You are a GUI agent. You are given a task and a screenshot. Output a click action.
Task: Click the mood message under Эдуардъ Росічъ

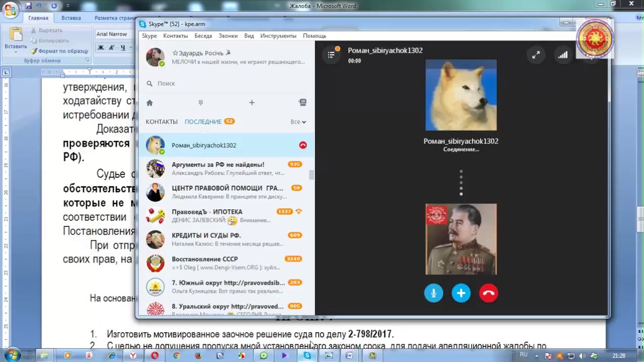coord(238,62)
